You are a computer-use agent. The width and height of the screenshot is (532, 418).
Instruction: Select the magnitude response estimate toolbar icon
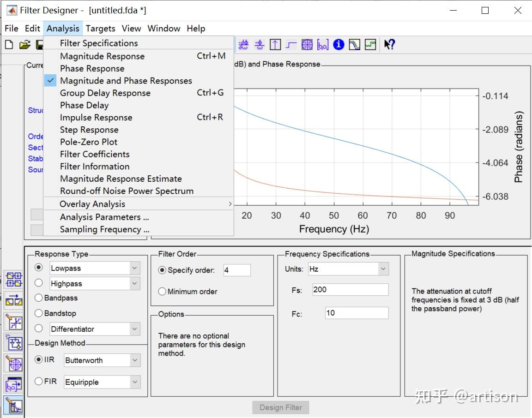click(x=354, y=44)
